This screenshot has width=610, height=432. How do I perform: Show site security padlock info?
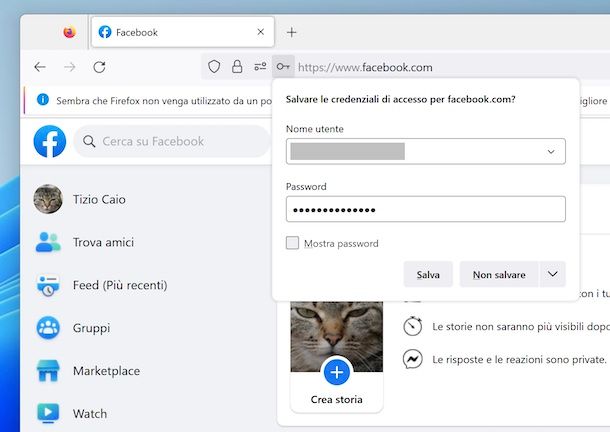[237, 67]
